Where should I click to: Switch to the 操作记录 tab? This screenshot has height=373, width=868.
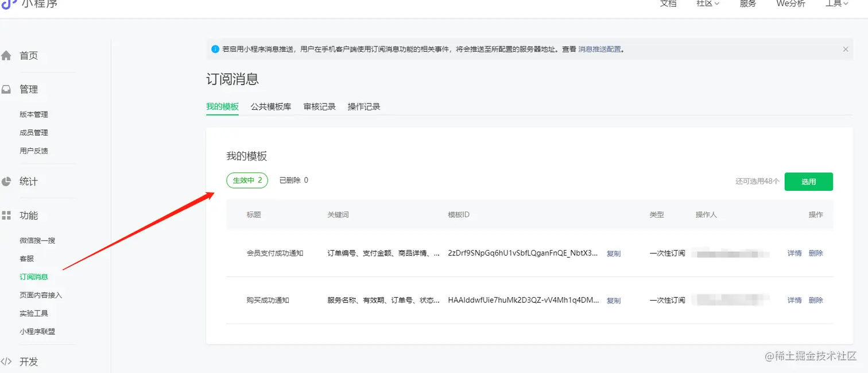(x=364, y=107)
